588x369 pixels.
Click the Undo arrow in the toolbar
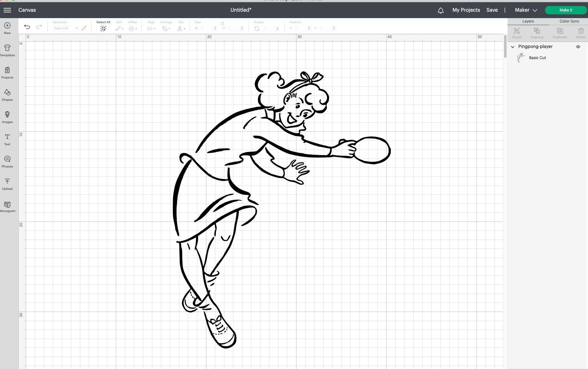click(x=27, y=27)
